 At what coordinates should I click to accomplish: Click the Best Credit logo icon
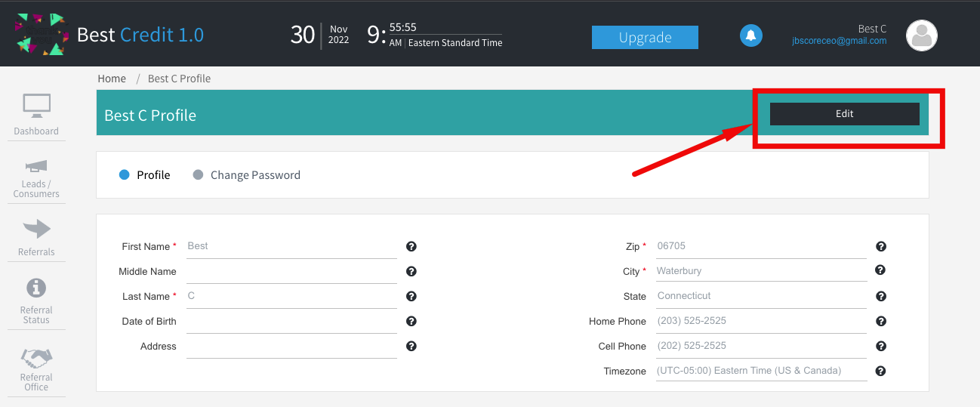tap(40, 35)
